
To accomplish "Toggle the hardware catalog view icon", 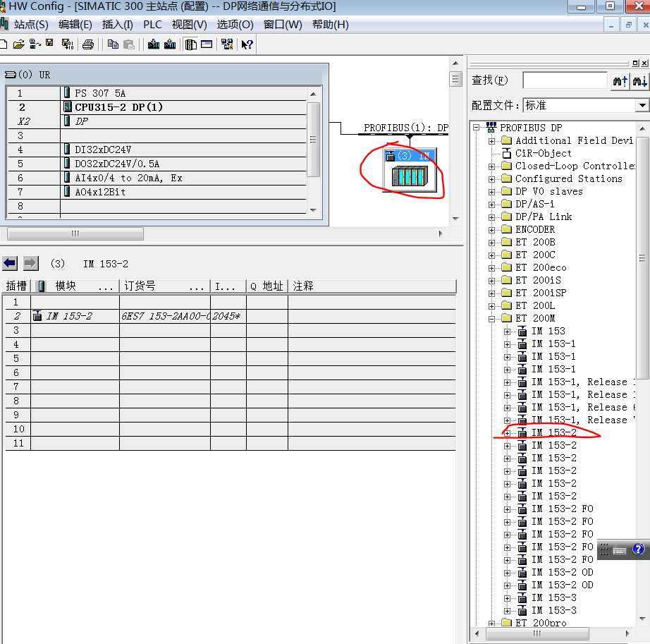I will tap(190, 44).
